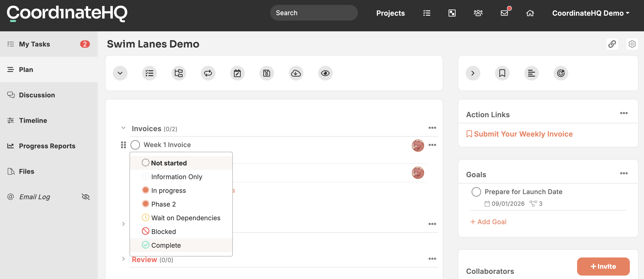Toggle Email Log hidden eye icon

point(86,197)
